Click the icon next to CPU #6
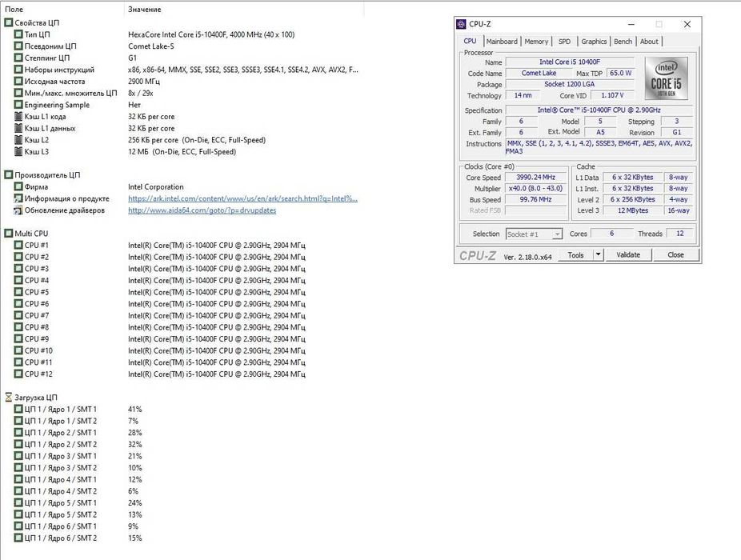This screenshot has width=741, height=560. 18,303
